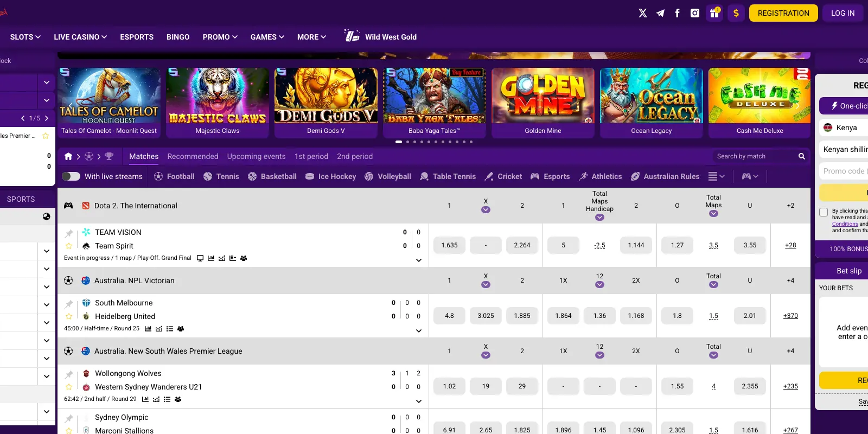This screenshot has height=434, width=868.
Task: Click the search magnifier icon
Action: (802, 156)
